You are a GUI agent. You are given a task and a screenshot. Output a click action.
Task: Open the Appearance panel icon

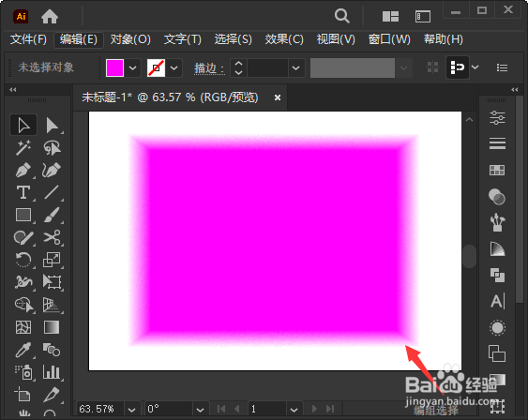pos(497,327)
